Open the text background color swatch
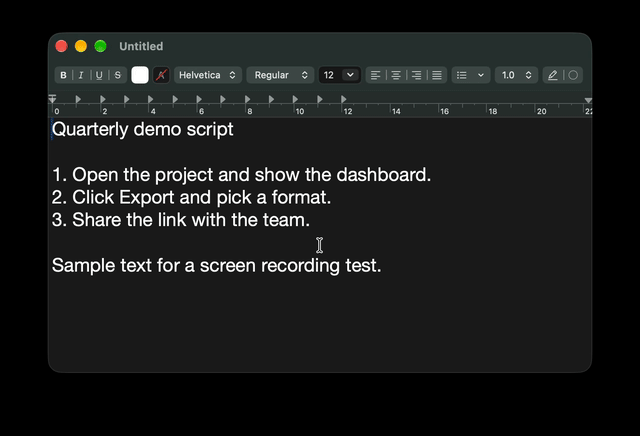Image resolution: width=640 pixels, height=436 pixels. (161, 75)
